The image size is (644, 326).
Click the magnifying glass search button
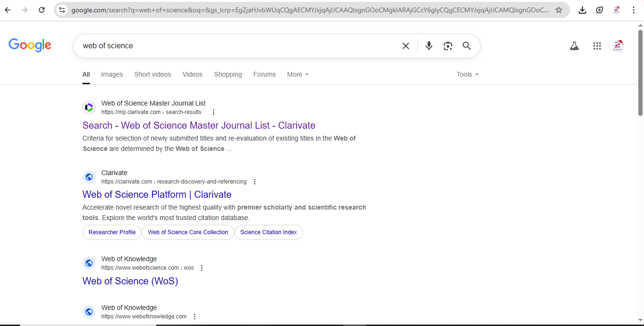pos(466,46)
